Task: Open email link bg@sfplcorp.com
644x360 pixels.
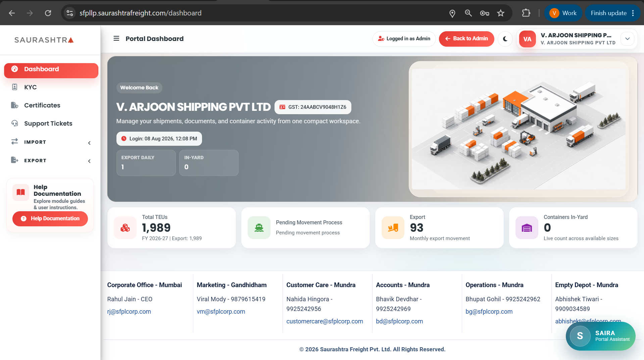Action: pyautogui.click(x=489, y=312)
